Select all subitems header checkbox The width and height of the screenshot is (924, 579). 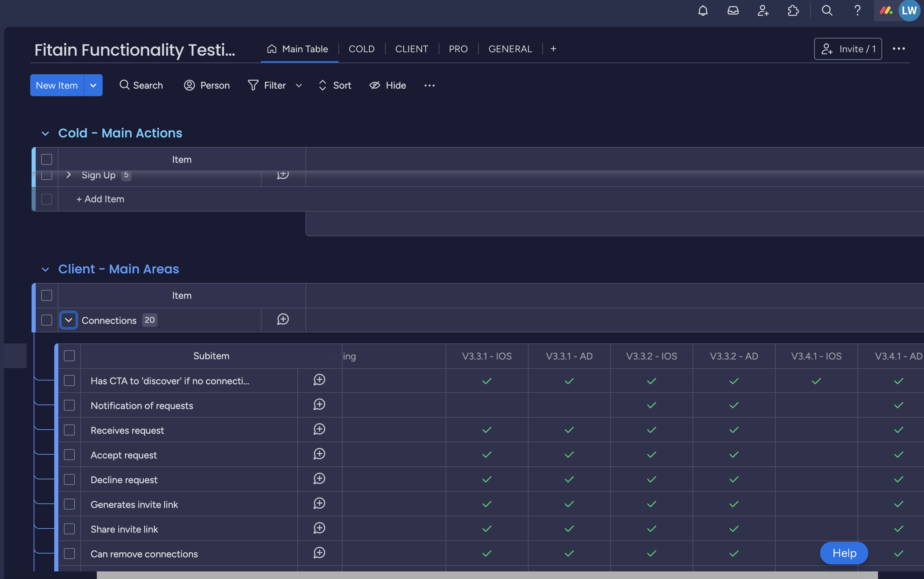[x=69, y=356]
